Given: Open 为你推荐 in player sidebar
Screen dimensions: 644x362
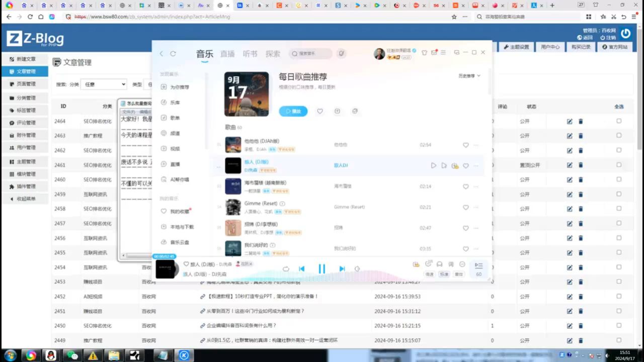Looking at the screenshot, I should (175, 87).
